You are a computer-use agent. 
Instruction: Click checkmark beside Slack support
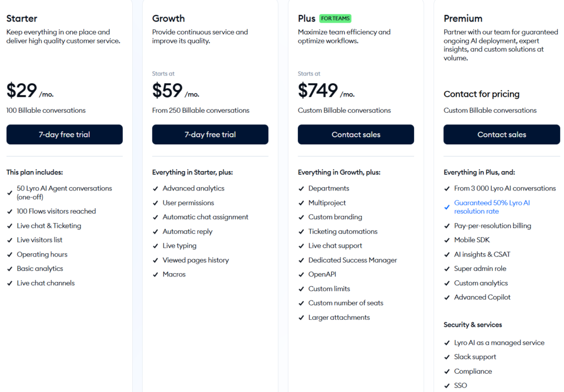[447, 357]
